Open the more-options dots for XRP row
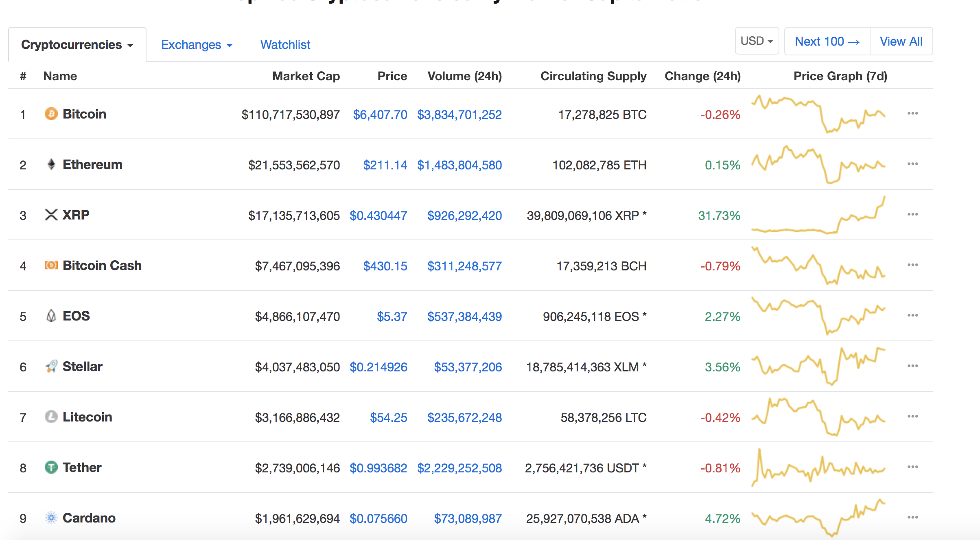The height and width of the screenshot is (540, 980). click(x=912, y=214)
